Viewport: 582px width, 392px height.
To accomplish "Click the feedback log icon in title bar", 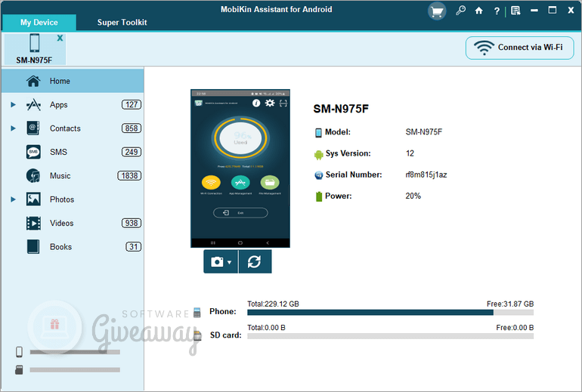I will click(x=515, y=11).
